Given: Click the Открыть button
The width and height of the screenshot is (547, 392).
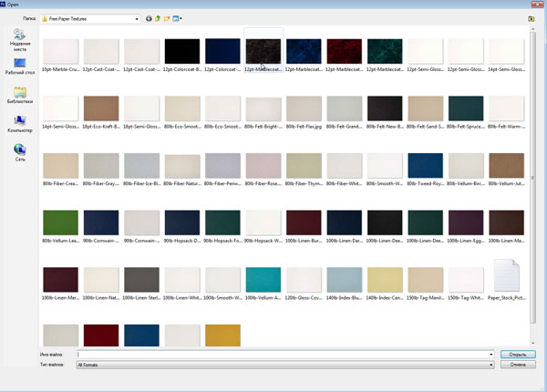Looking at the screenshot, I should coord(518,355).
